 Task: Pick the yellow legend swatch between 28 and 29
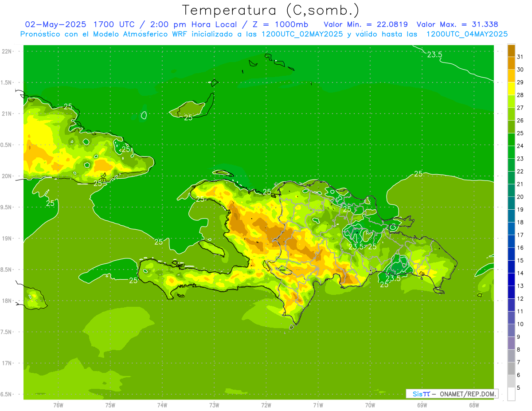point(511,89)
